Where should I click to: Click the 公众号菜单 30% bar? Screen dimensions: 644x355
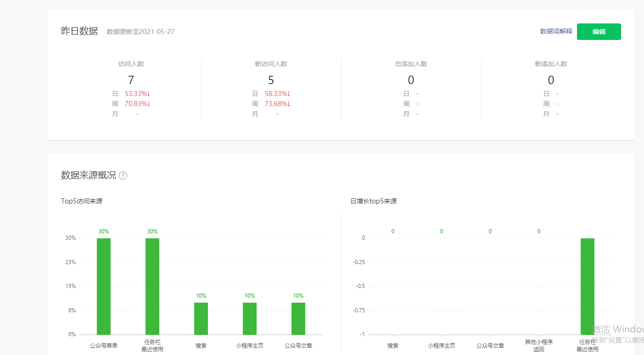coord(104,287)
